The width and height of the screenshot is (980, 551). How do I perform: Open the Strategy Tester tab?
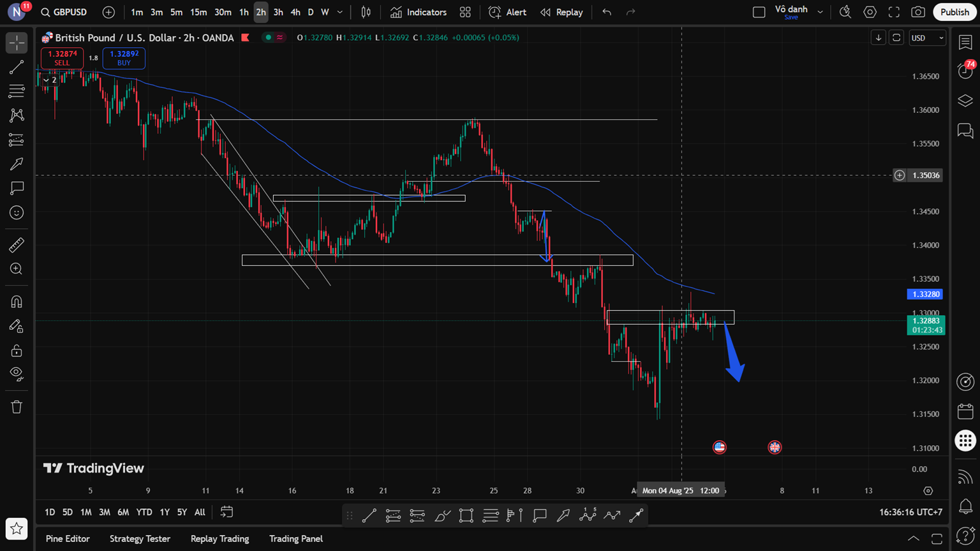coord(140,539)
